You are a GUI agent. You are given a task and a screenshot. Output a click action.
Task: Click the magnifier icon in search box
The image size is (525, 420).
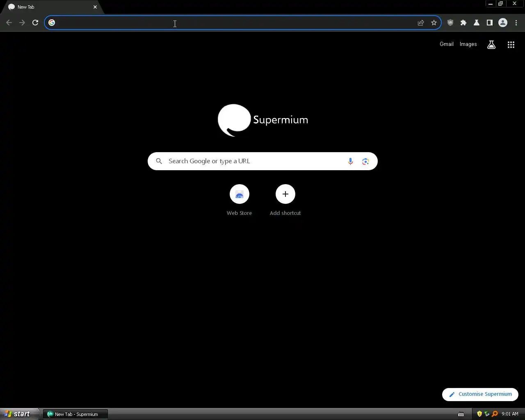[x=159, y=161]
